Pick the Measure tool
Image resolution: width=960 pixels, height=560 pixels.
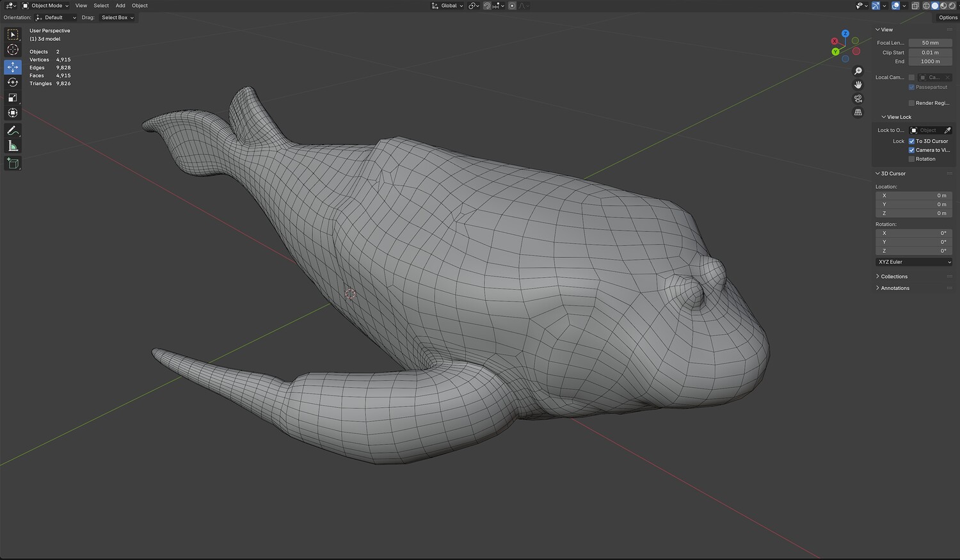coord(13,146)
